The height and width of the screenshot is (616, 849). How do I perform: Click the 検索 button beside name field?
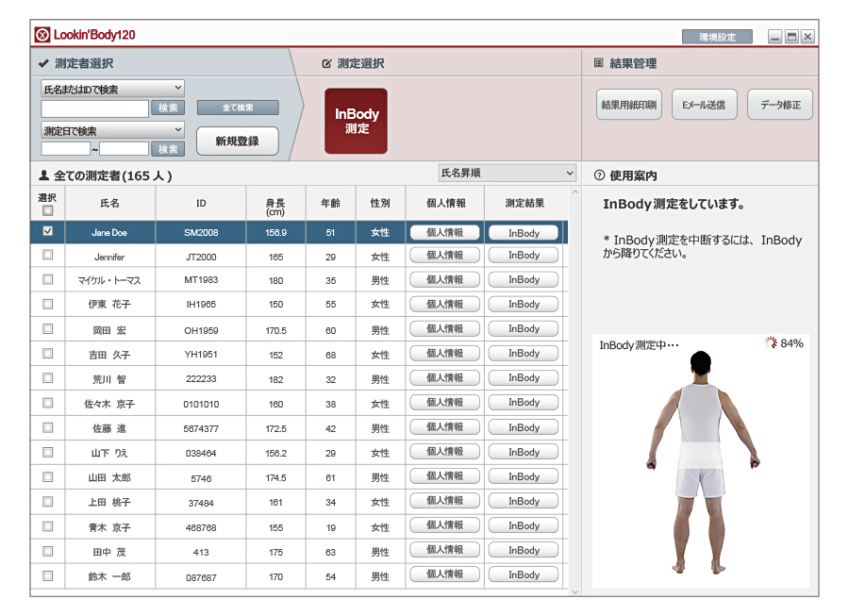[168, 108]
